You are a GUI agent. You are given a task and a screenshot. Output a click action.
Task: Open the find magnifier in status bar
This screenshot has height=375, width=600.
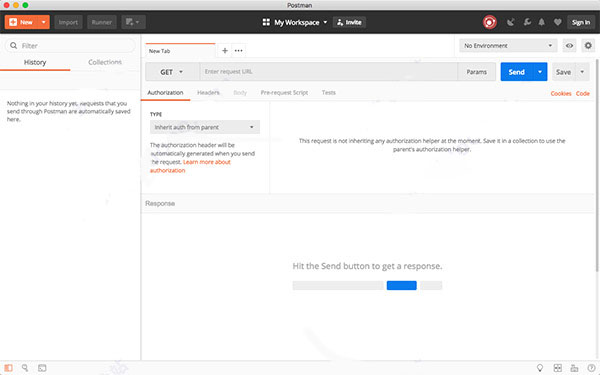pyautogui.click(x=25, y=368)
